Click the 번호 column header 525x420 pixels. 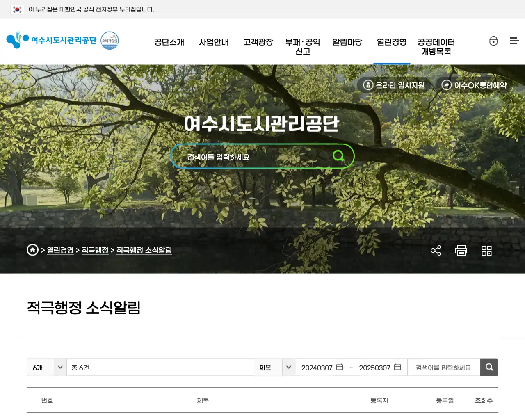coord(47,400)
